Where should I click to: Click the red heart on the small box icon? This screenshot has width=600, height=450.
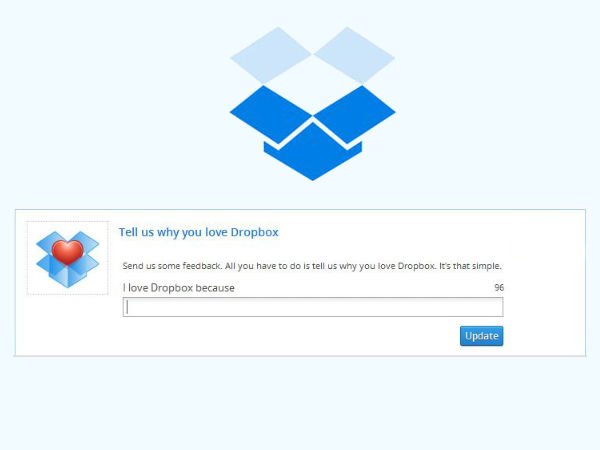tap(68, 252)
